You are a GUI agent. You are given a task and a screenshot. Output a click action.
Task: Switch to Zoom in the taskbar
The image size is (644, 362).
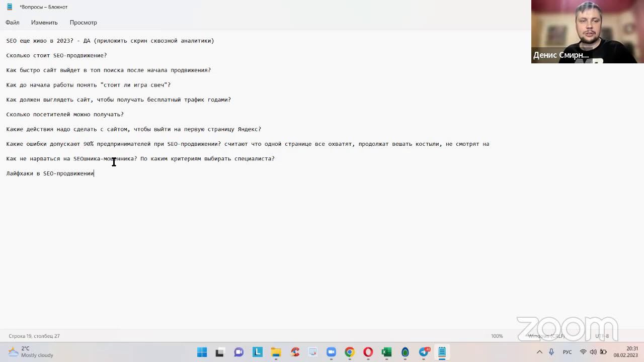pos(331,352)
